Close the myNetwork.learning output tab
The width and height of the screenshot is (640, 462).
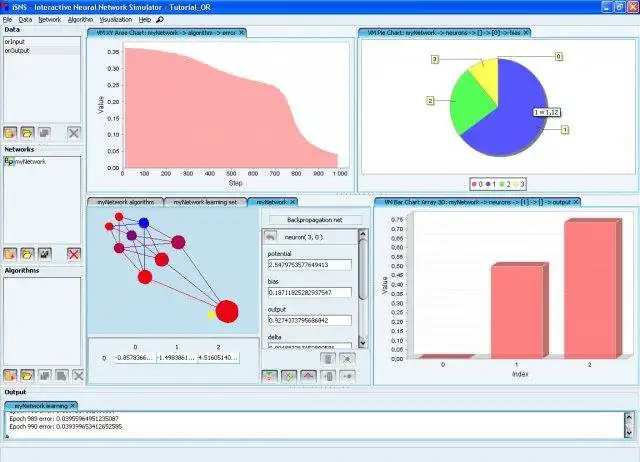tap(73, 405)
